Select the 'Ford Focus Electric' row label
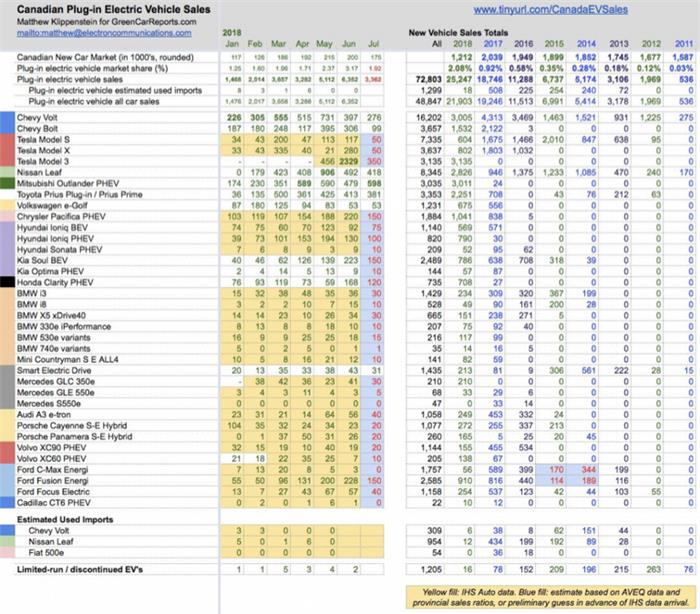The image size is (700, 614). click(x=53, y=492)
